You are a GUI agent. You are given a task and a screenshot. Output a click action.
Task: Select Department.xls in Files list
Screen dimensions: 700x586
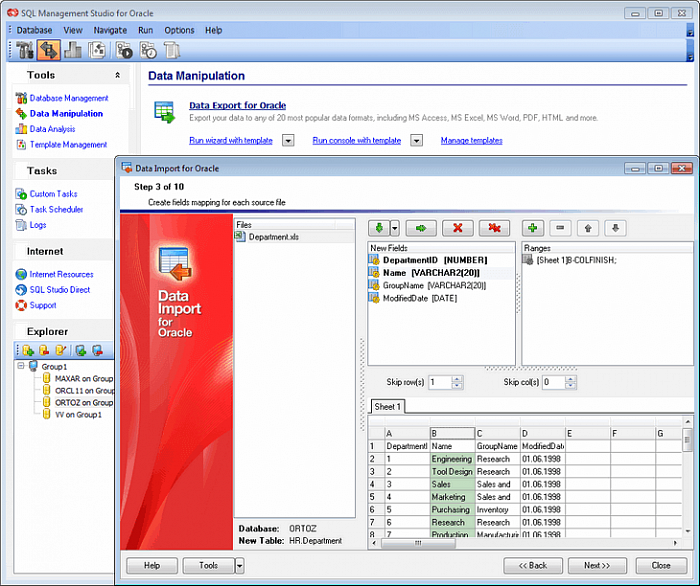coord(274,237)
